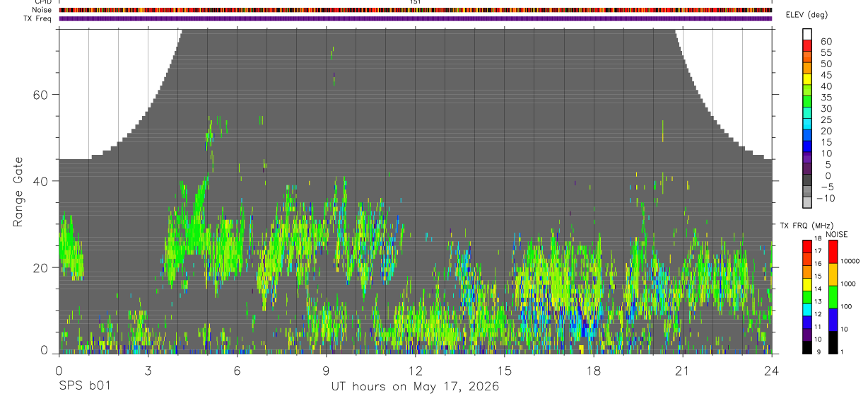This screenshot has width=868, height=401.
Task: Choose the cyan swatch in TX FRQ colorbar
Action: coord(807,310)
